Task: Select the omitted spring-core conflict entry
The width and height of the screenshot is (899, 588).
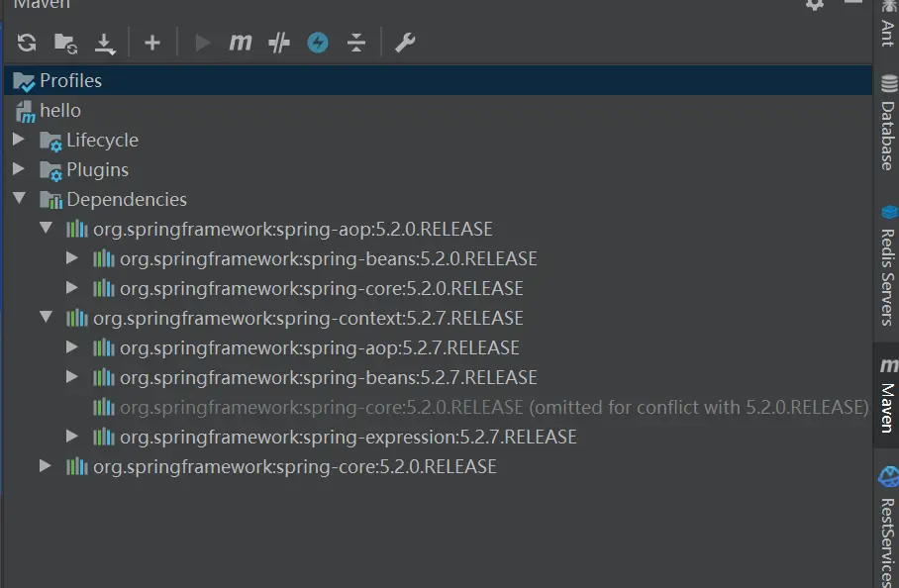Action: tap(481, 408)
